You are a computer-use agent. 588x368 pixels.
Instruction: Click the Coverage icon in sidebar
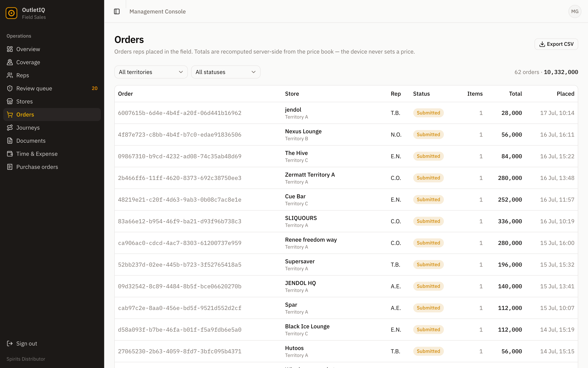click(x=10, y=62)
